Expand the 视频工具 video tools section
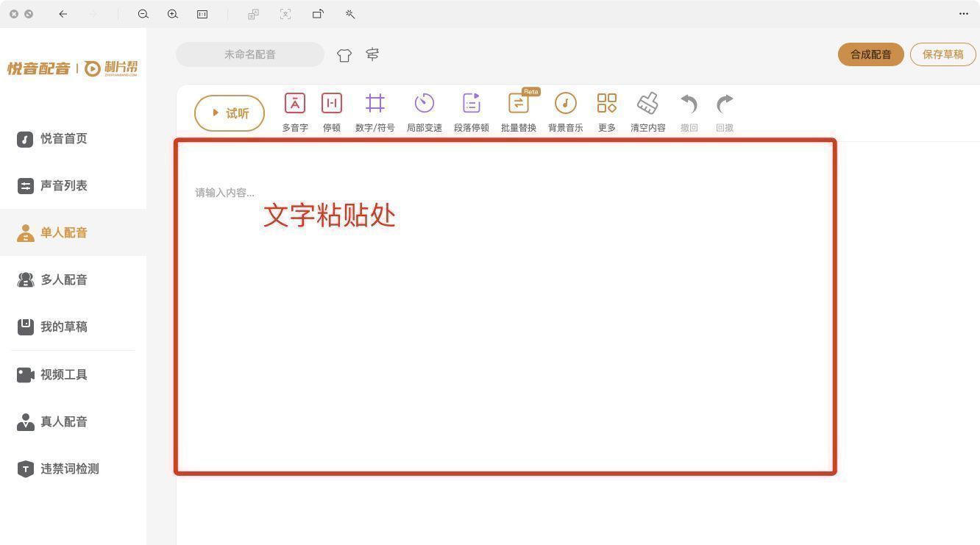This screenshot has width=980, height=545. click(x=64, y=374)
